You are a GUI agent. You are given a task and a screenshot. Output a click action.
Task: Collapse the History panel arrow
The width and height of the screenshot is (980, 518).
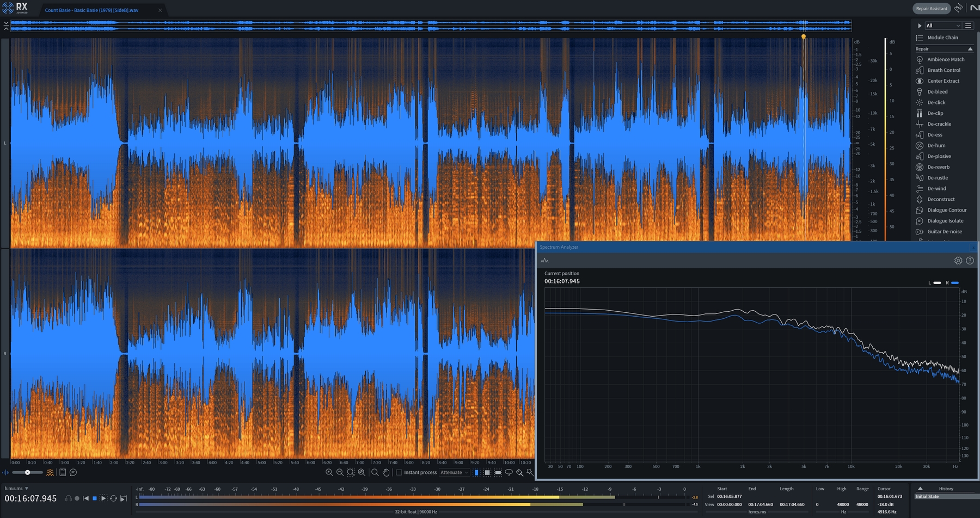tap(920, 489)
